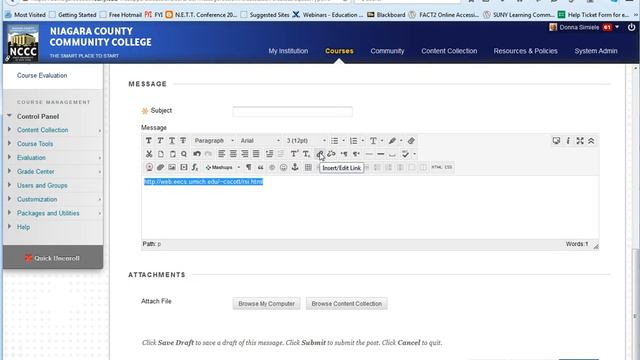Image resolution: width=640 pixels, height=360 pixels.
Task: Collapse the editor toolbar rows
Action: pyautogui.click(x=591, y=141)
